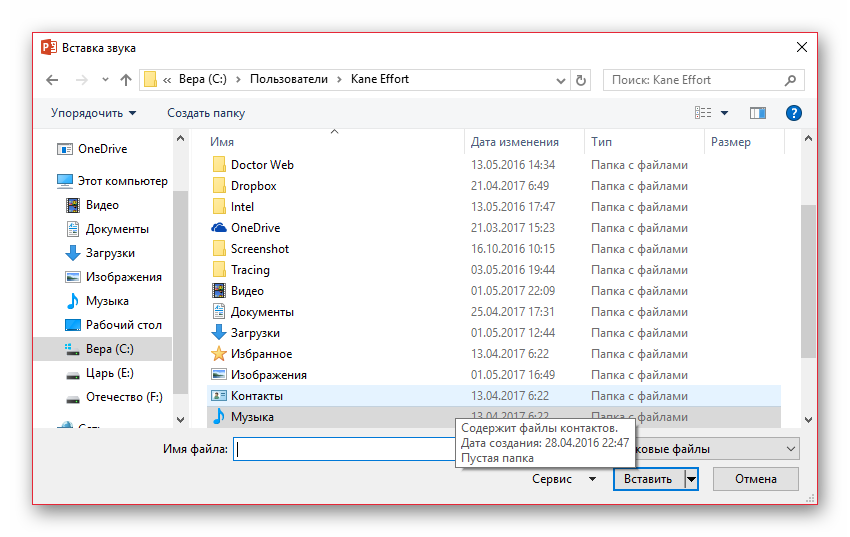This screenshot has width=850, height=537.
Task: Select Музыка in the navigation sidebar
Action: click(106, 301)
